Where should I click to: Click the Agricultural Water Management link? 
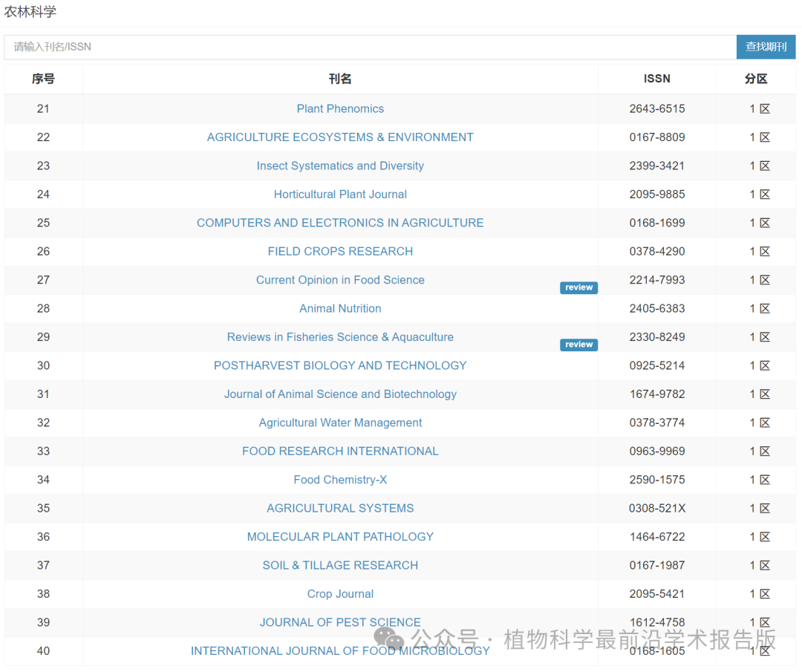[340, 423]
